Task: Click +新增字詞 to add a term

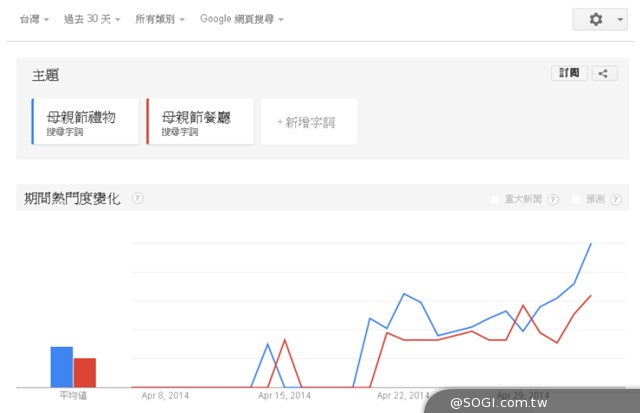Action: coord(309,122)
